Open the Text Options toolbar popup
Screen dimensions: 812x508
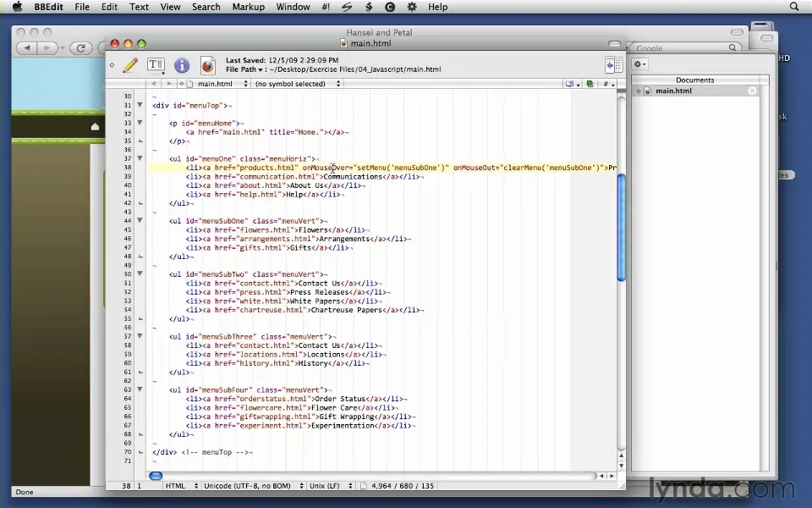pos(156,65)
